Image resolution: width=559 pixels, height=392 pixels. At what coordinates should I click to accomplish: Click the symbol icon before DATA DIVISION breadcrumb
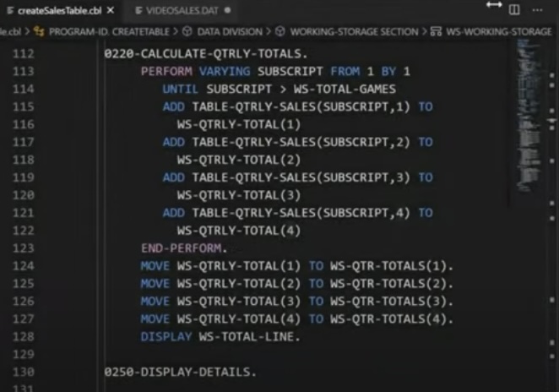[187, 31]
